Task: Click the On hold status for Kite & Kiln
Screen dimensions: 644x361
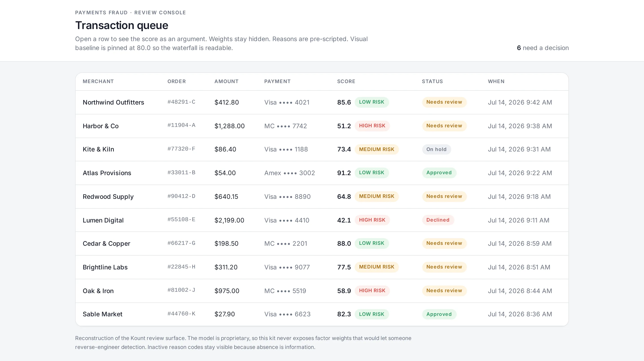Action: 436,149
